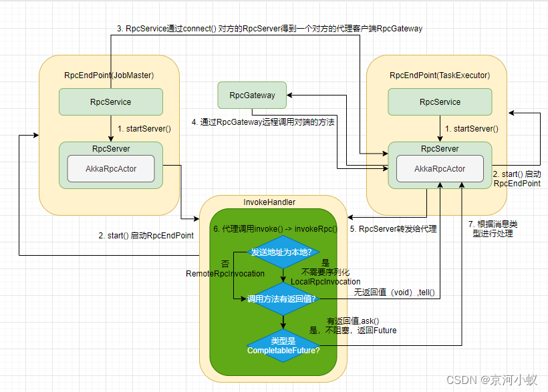This screenshot has height=392, width=548.
Task: Click the 'CompletableFuture?' decision diamond
Action: click(283, 345)
